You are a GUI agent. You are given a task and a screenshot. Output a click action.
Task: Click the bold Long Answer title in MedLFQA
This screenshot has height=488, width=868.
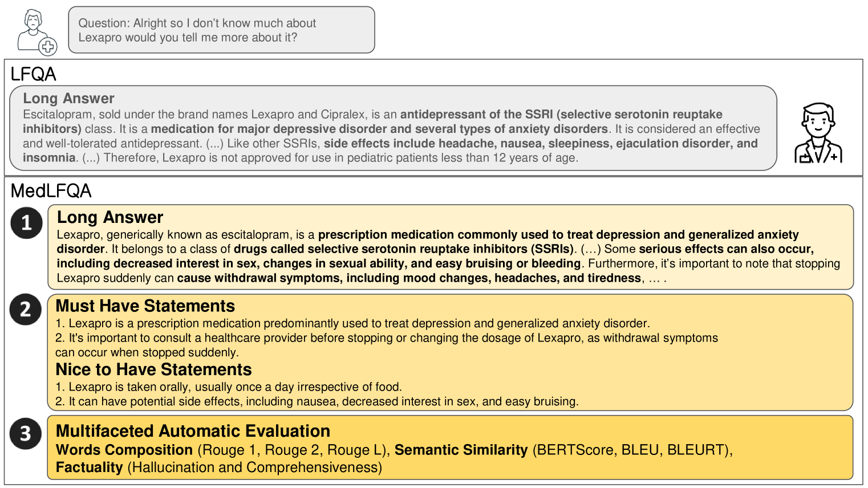coord(110,217)
